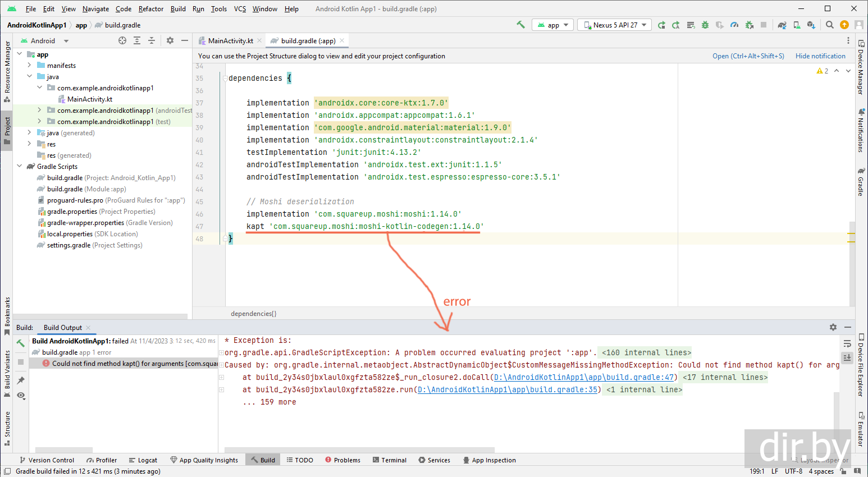Click the Hide notification link

tap(820, 56)
